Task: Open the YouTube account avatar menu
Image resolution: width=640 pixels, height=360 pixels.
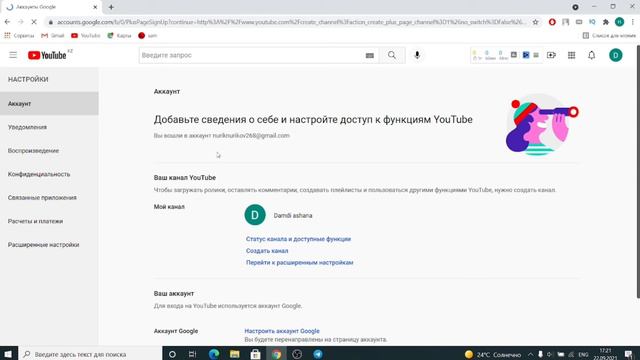Action: tap(616, 55)
